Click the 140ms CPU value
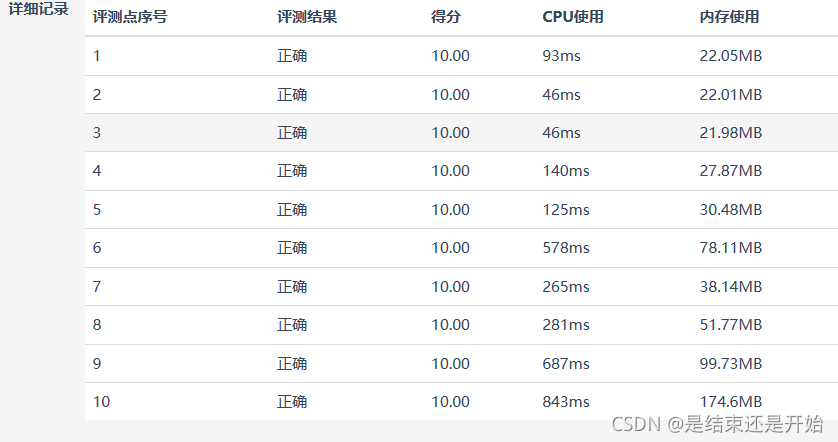Screen dimensions: 838x442 click(566, 171)
